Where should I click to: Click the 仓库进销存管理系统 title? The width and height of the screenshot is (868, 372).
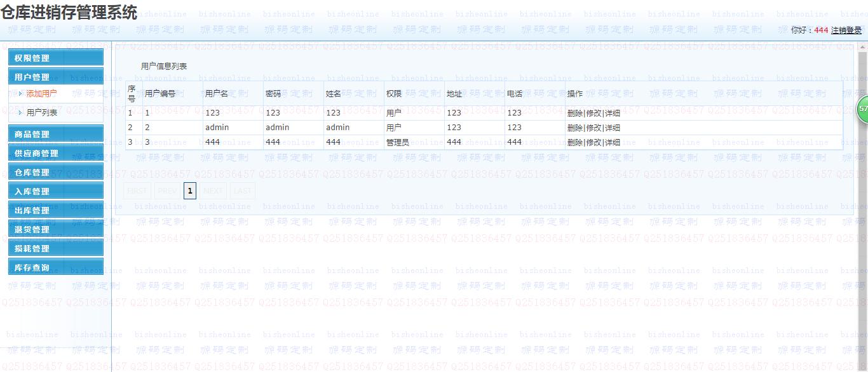[69, 12]
